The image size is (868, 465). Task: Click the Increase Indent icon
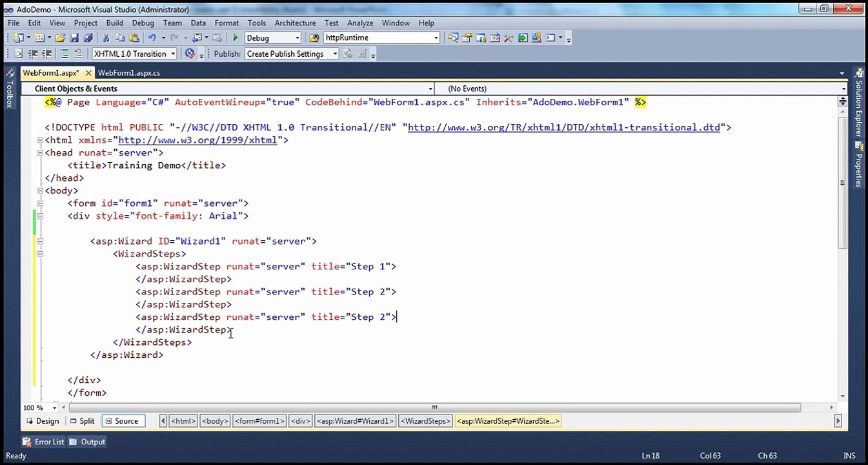[46, 54]
